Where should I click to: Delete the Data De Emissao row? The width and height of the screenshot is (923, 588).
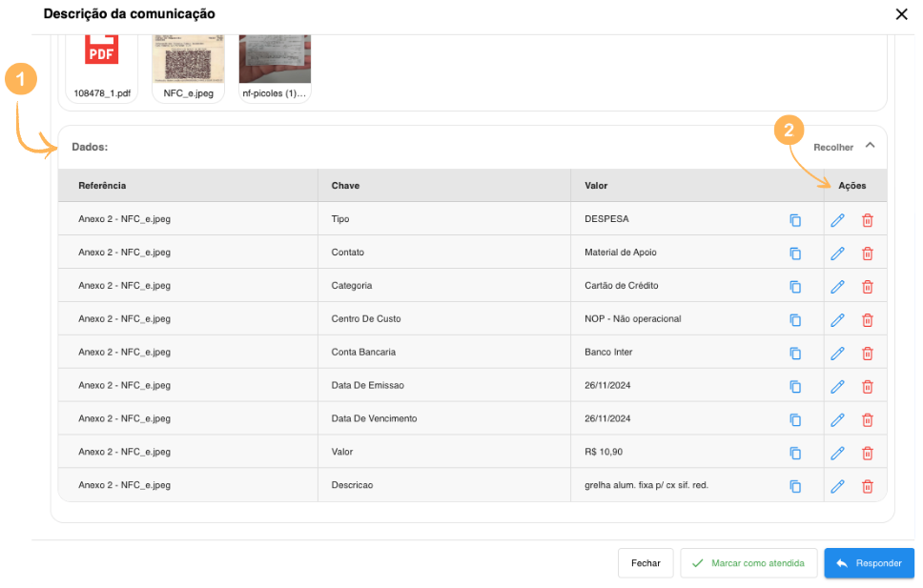[867, 387]
